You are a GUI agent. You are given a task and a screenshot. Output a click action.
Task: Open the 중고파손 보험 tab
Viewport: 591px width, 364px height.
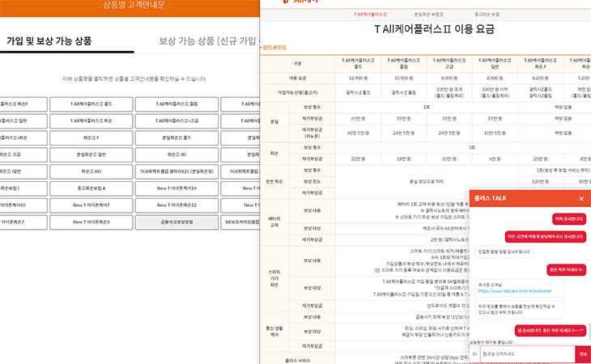click(x=487, y=15)
